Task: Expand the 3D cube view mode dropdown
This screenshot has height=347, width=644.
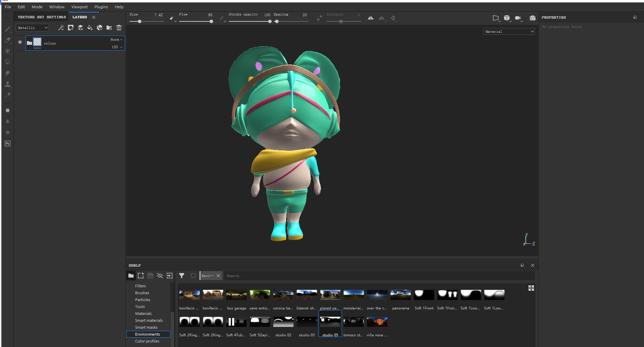Action: click(507, 18)
